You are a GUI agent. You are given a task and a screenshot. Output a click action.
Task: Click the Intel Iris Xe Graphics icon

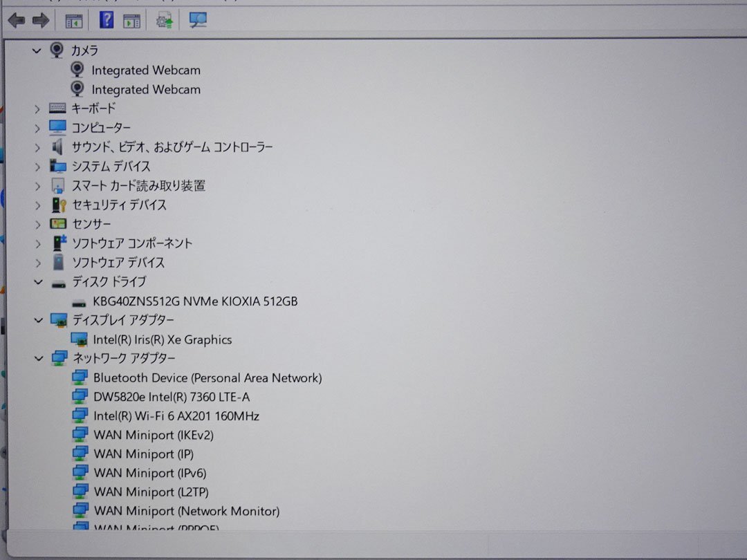coord(80,339)
